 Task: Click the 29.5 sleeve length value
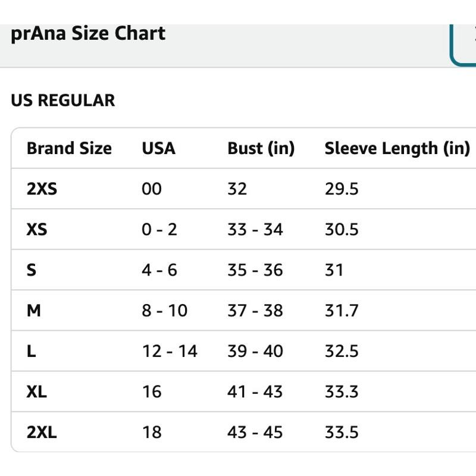342,189
